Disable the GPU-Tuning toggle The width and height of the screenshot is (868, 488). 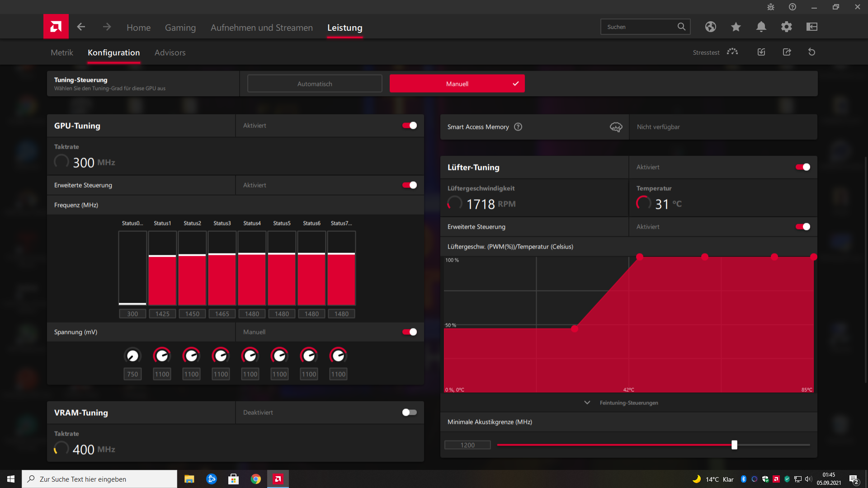(x=410, y=126)
